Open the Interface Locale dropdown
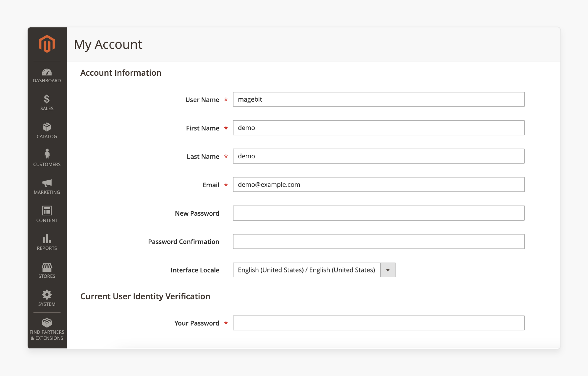This screenshot has height=376, width=588. [314, 270]
